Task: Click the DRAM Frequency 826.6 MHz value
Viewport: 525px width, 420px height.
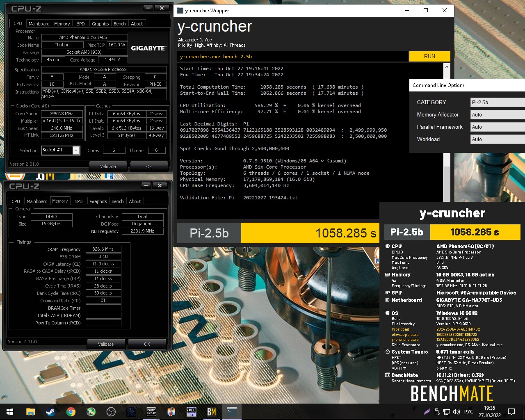Action: pos(103,249)
